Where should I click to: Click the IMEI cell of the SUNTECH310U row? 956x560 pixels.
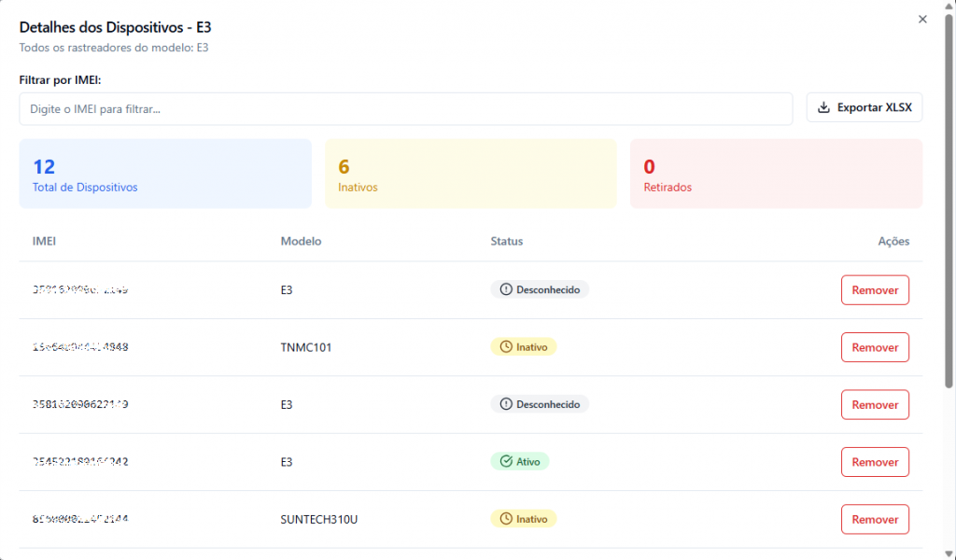pyautogui.click(x=80, y=519)
